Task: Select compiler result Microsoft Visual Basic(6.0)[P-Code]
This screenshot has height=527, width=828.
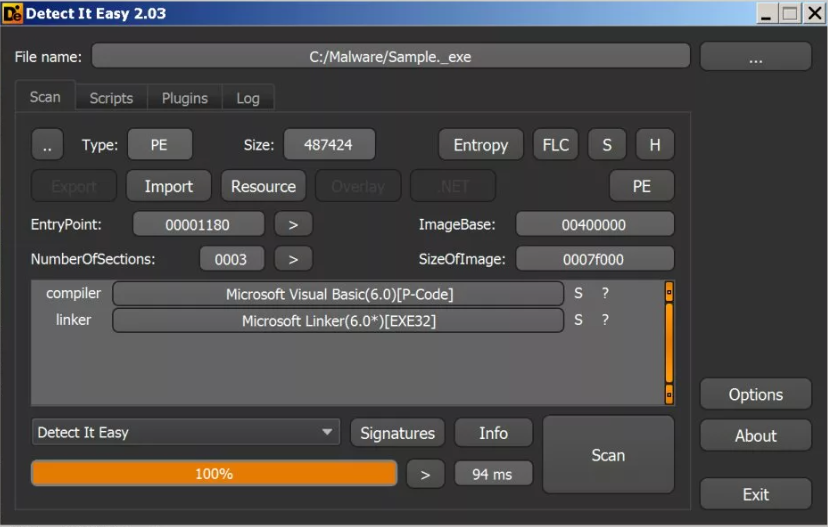Action: coord(338,294)
